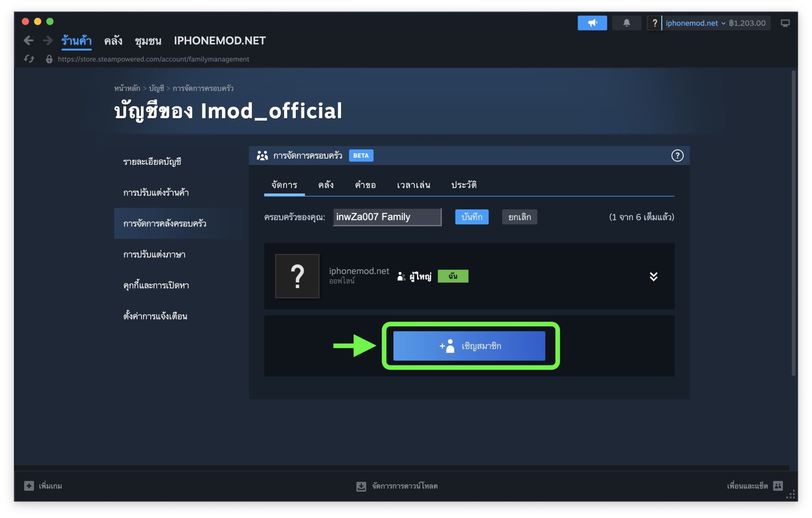This screenshot has width=812, height=518.
Task: Click the Add Game plus icon
Action: [x=29, y=486]
